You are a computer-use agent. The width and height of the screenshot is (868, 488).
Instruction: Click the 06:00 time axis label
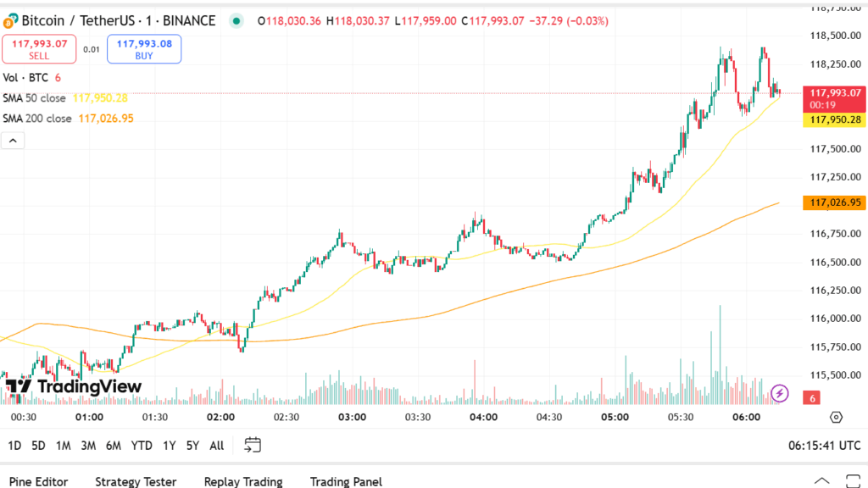(x=746, y=417)
